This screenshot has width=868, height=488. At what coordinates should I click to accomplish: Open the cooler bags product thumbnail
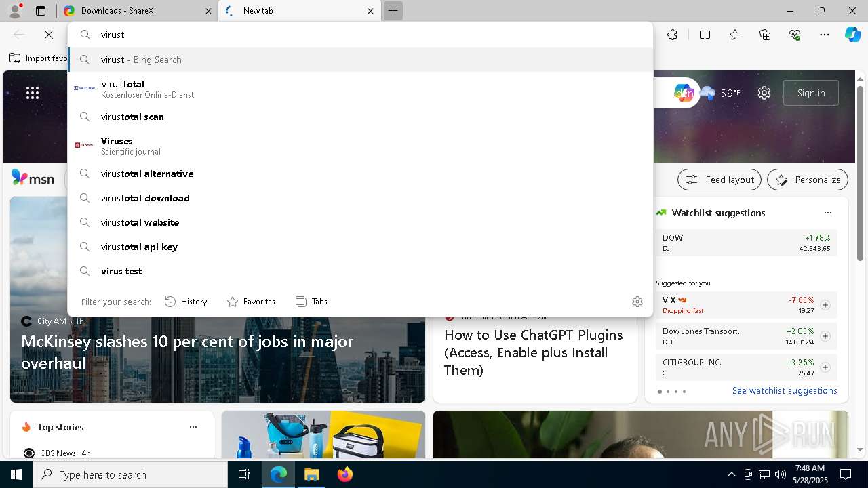pos(323,434)
